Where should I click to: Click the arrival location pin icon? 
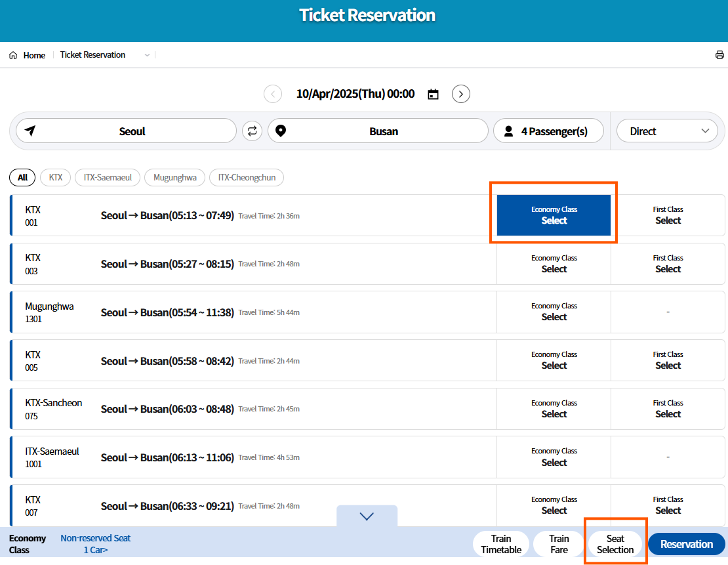coord(281,131)
